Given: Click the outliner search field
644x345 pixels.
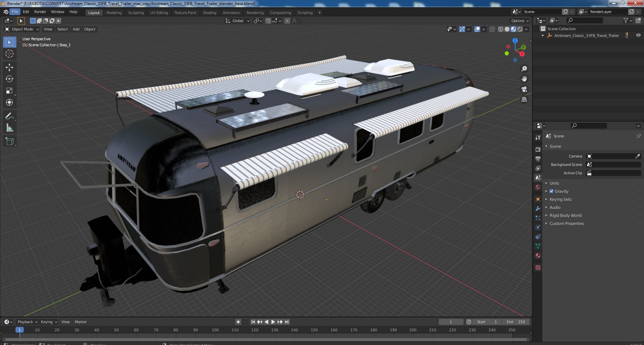Looking at the screenshot, I should (x=585, y=20).
